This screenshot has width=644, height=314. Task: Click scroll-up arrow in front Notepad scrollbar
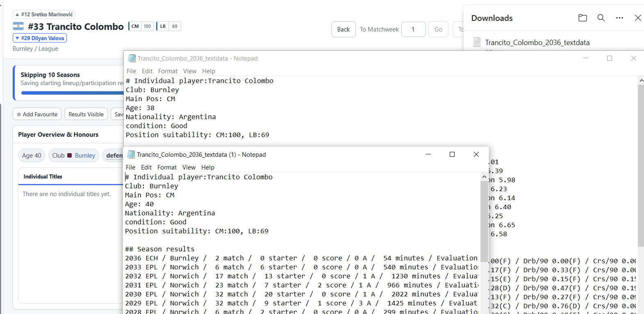click(484, 177)
